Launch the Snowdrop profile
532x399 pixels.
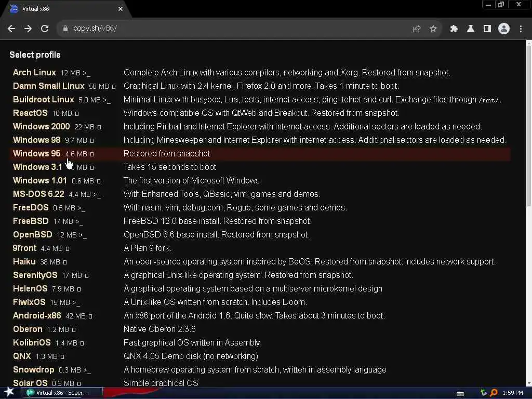coord(34,370)
